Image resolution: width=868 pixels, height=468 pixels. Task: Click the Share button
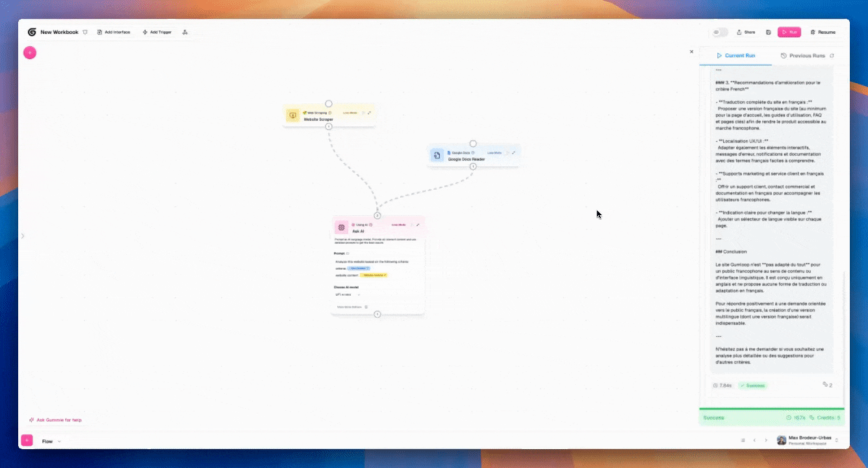click(746, 32)
